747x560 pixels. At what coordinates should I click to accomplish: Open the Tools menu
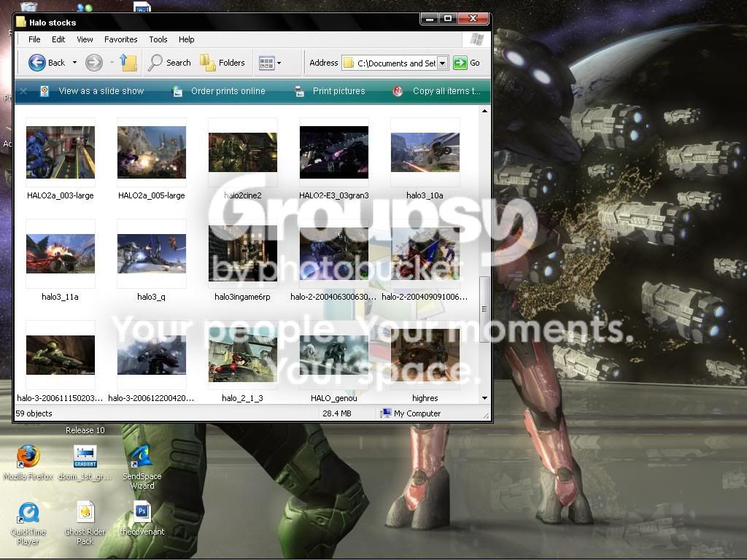pyautogui.click(x=158, y=39)
